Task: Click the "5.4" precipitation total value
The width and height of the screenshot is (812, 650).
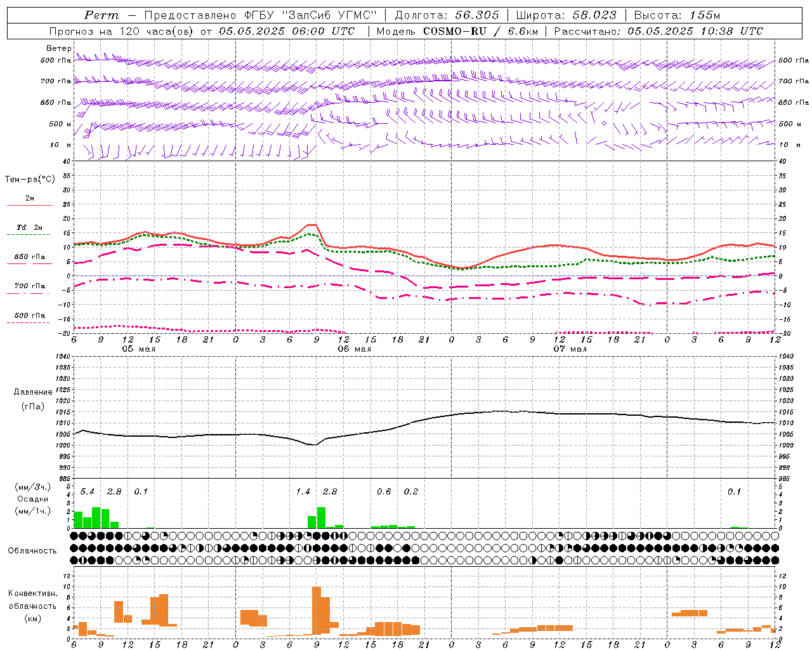Action: pos(87,492)
